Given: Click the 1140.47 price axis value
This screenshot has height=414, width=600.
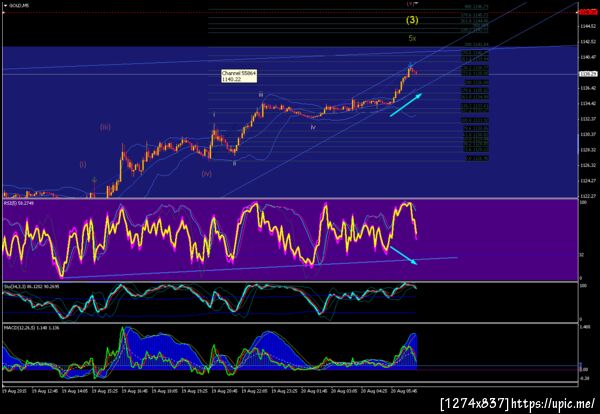Looking at the screenshot, I should (589, 57).
